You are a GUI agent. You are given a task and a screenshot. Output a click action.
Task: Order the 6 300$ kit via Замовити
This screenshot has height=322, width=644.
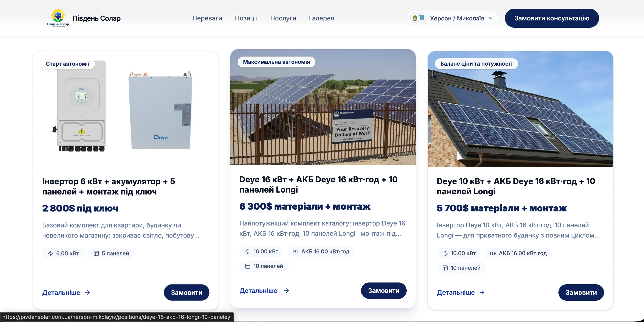(384, 290)
